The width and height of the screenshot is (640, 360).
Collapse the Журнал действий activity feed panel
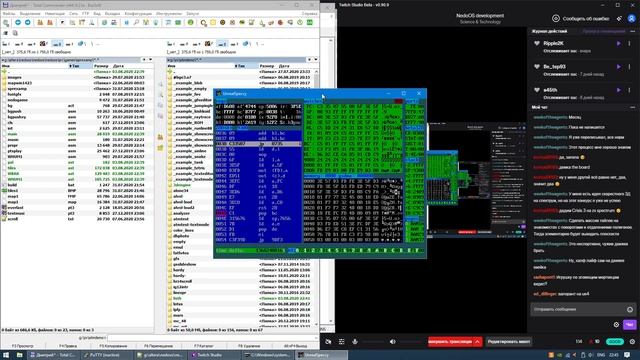[x=633, y=31]
